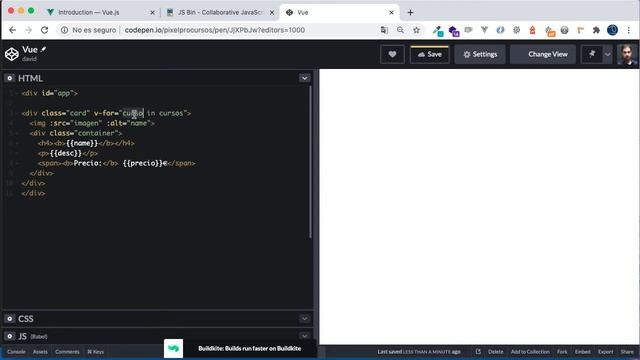Close the JS Bin tab
The height and width of the screenshot is (360, 640).
click(x=272, y=13)
